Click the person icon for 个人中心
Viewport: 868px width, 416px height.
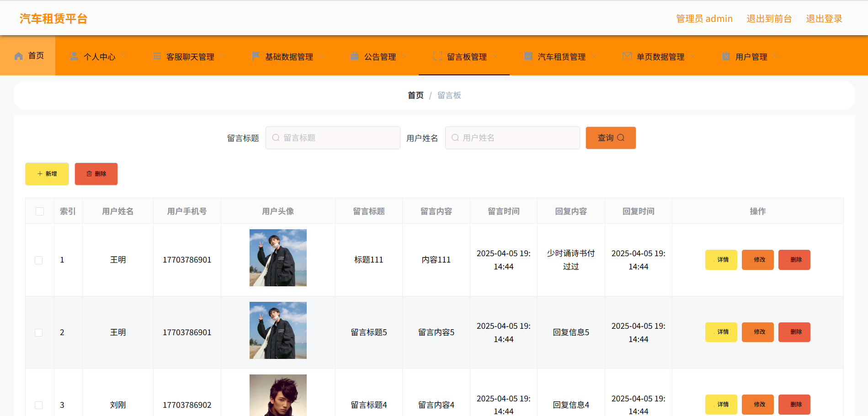[x=74, y=56]
